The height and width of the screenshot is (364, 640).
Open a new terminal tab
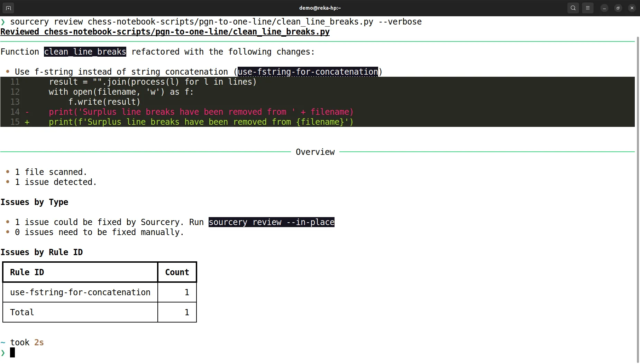pyautogui.click(x=8, y=8)
